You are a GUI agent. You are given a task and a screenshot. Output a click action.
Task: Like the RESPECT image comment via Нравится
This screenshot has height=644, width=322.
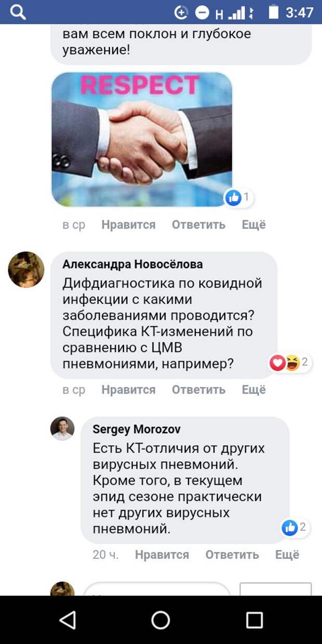pos(128,225)
